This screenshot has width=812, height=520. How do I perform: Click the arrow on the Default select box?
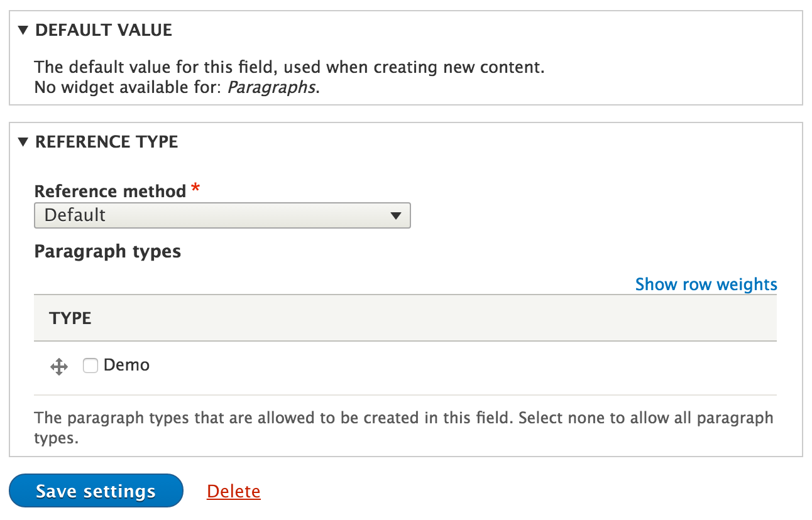click(x=395, y=215)
